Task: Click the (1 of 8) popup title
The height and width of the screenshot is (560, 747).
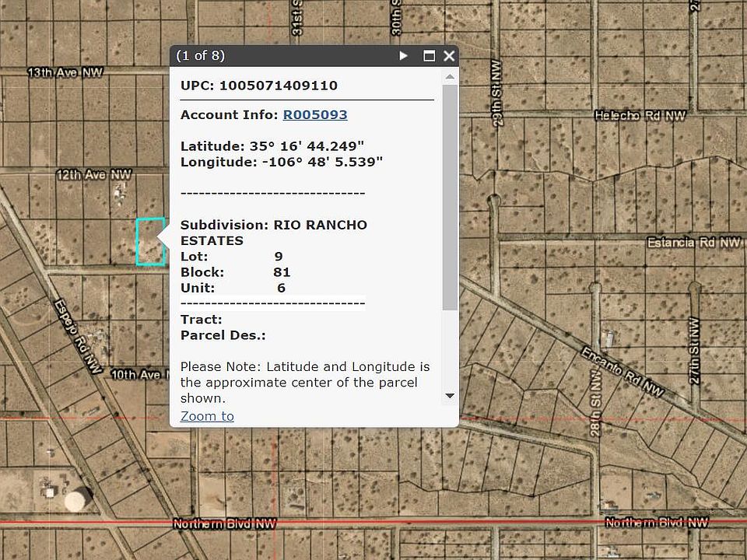Action: [x=201, y=56]
